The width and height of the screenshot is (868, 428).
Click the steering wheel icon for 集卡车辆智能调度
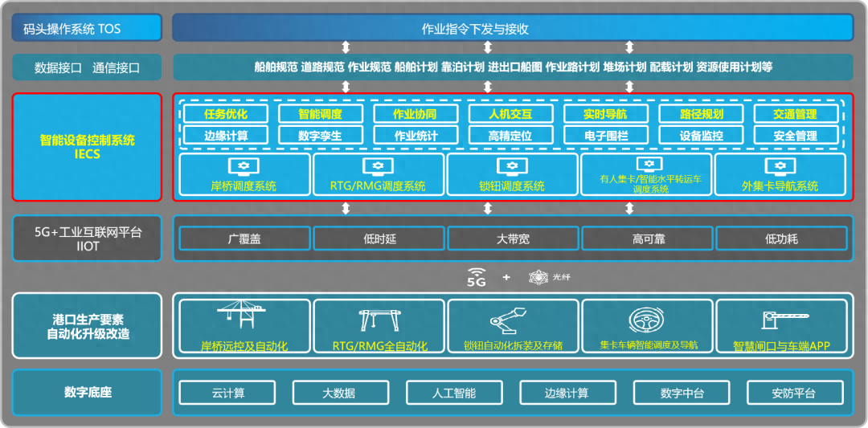[x=647, y=320]
